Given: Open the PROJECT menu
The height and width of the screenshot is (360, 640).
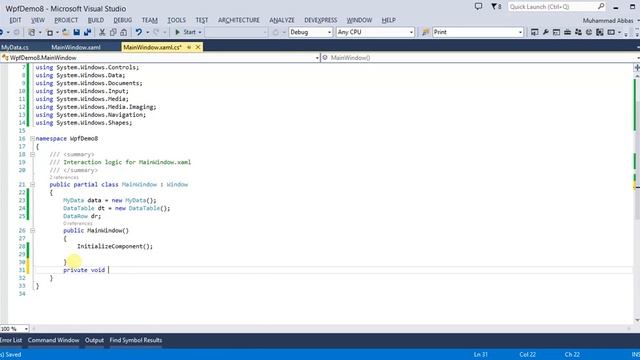Looking at the screenshot, I should coord(66,20).
